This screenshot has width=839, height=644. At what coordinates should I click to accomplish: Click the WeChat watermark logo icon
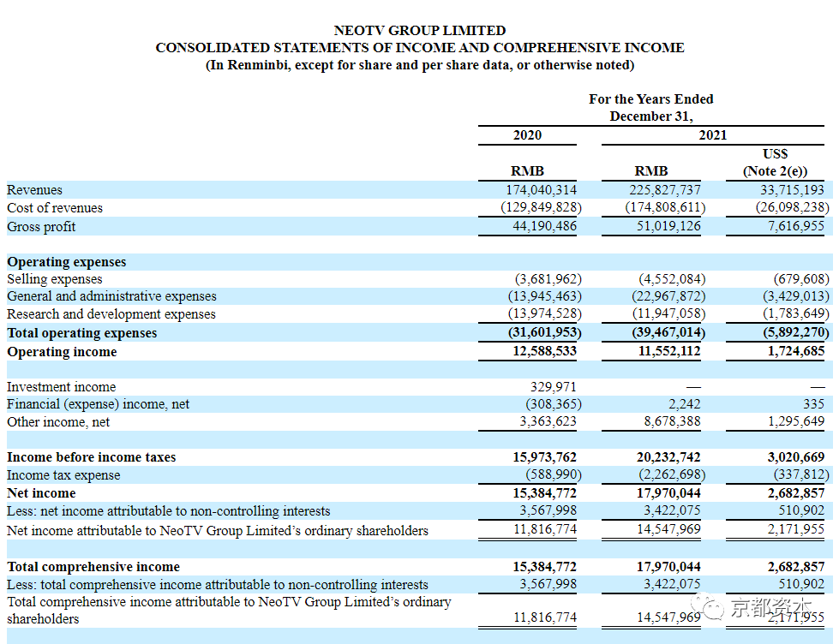click(706, 606)
